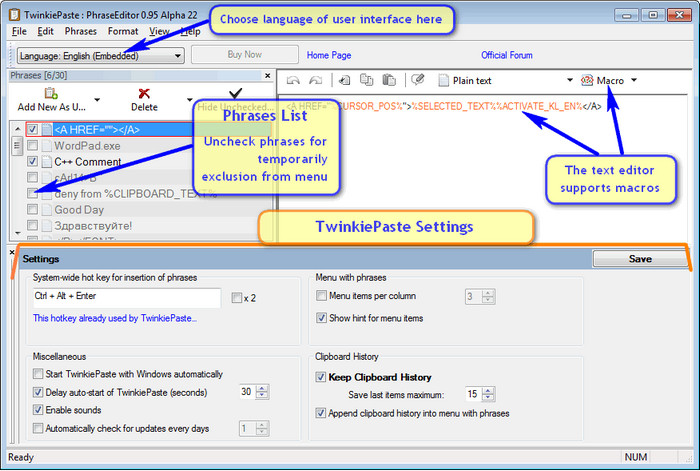Toggle the Enable sounds checkbox

tap(38, 410)
